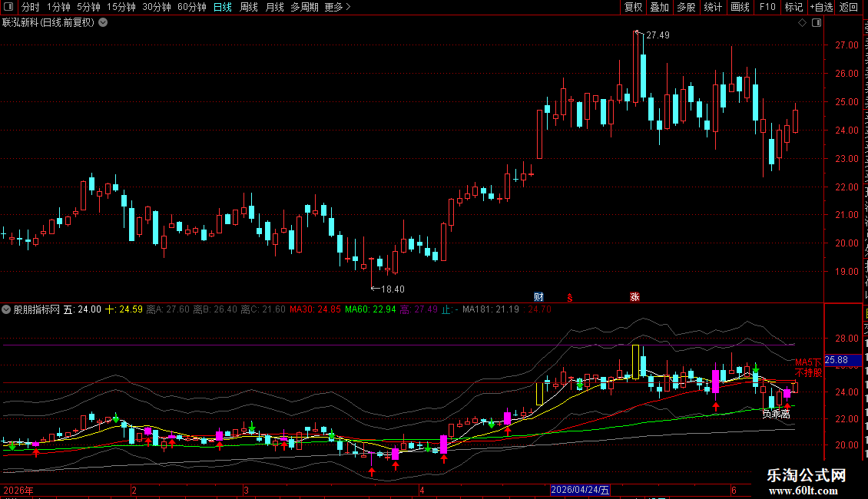This screenshot has height=499, width=868.
Task: Open F10 company info
Action: [x=767, y=7]
